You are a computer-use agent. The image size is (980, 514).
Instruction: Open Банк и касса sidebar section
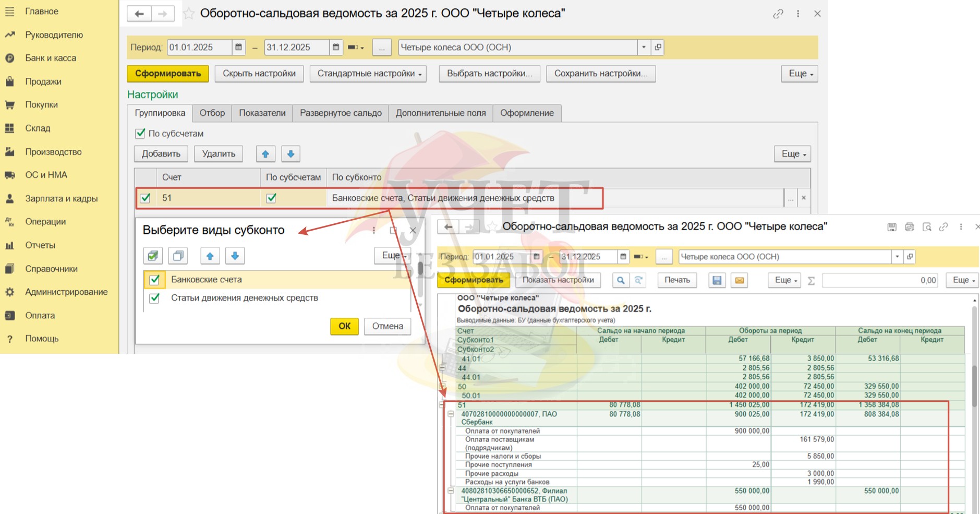51,58
